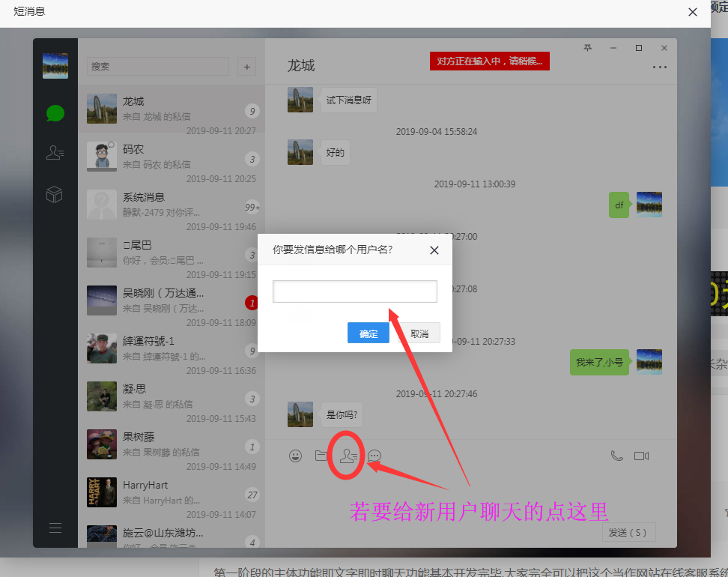
Task: Close the username prompt dialog
Action: 434,250
